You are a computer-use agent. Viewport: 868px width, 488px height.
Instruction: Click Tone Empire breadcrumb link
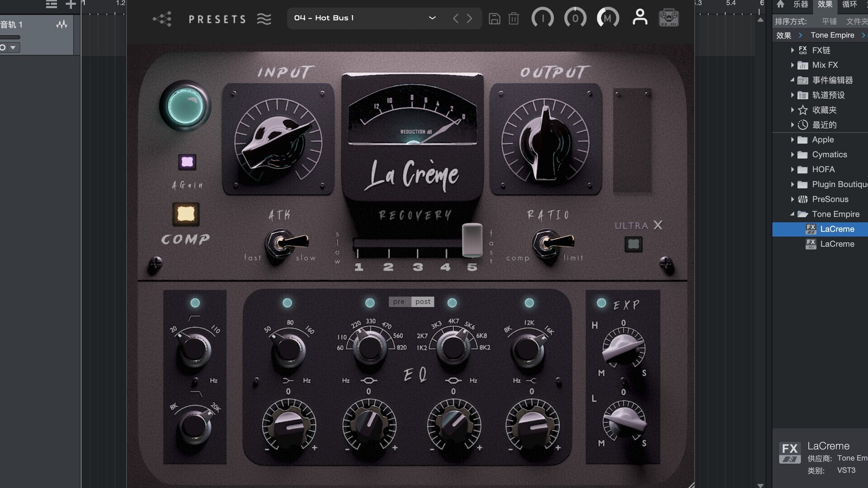point(832,35)
